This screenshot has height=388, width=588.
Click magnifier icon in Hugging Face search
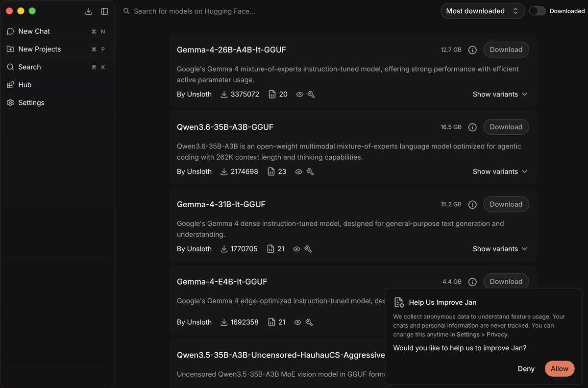tap(126, 11)
